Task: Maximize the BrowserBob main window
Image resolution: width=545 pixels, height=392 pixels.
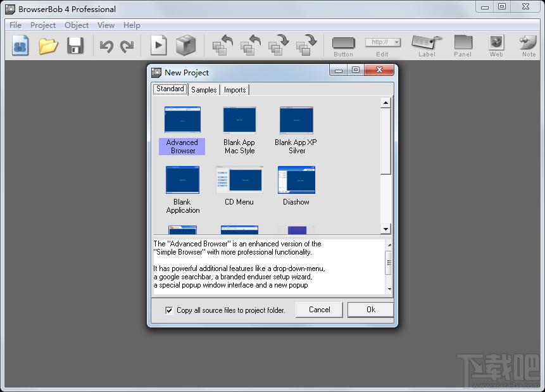Action: (502, 6)
